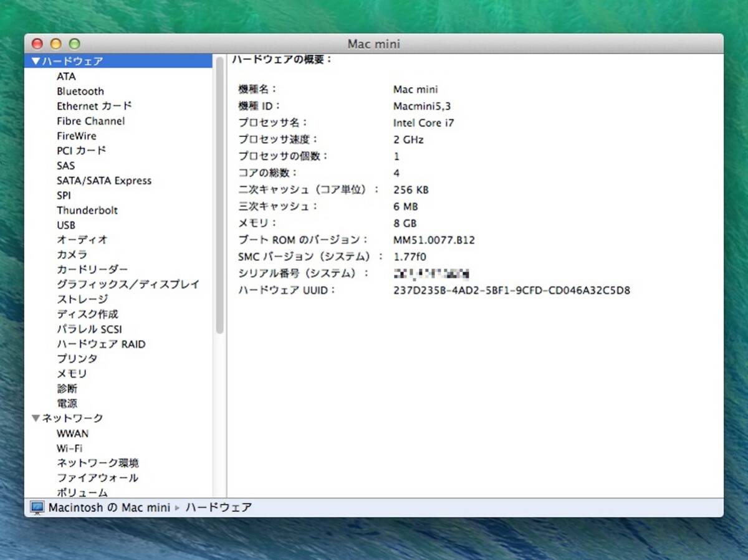
Task: Click the ハードウェア UUID label
Action: coord(287,290)
